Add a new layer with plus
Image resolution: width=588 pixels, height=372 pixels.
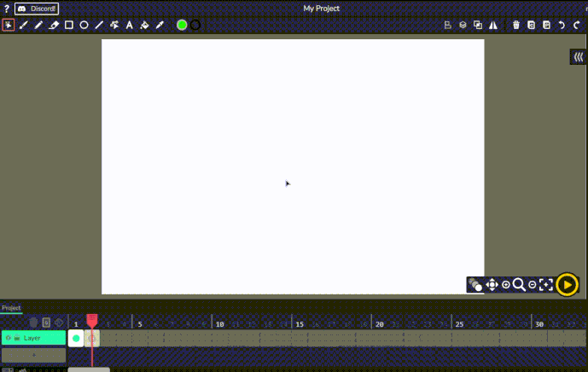34,355
